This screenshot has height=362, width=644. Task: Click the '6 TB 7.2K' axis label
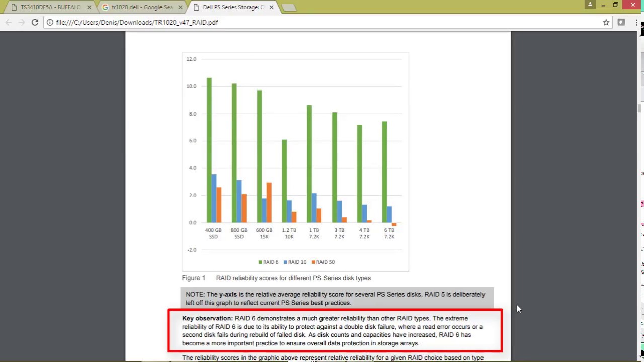pos(389,233)
